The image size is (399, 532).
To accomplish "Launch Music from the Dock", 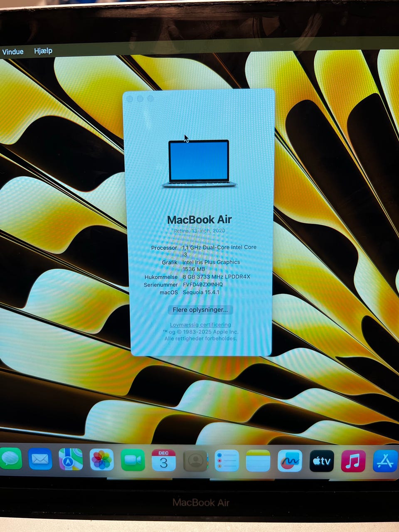I will (x=353, y=461).
